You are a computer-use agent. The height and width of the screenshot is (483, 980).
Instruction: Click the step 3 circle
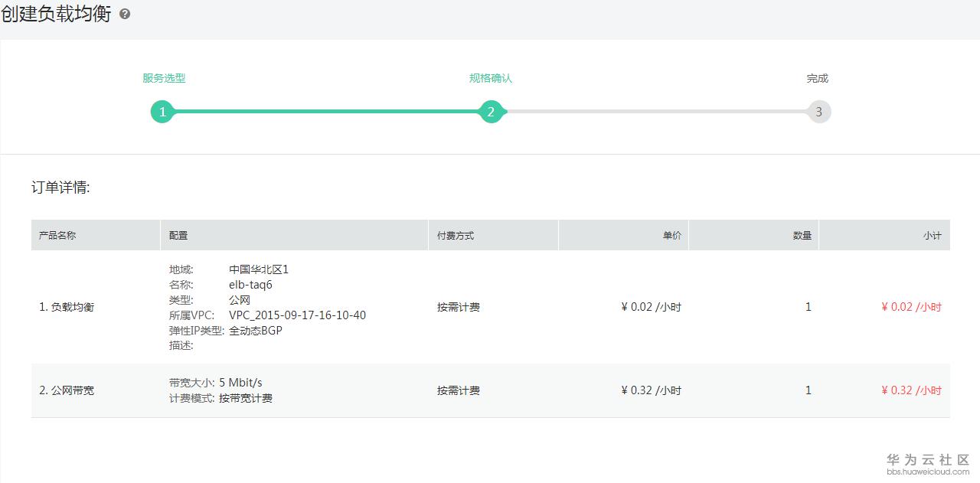pyautogui.click(x=818, y=112)
